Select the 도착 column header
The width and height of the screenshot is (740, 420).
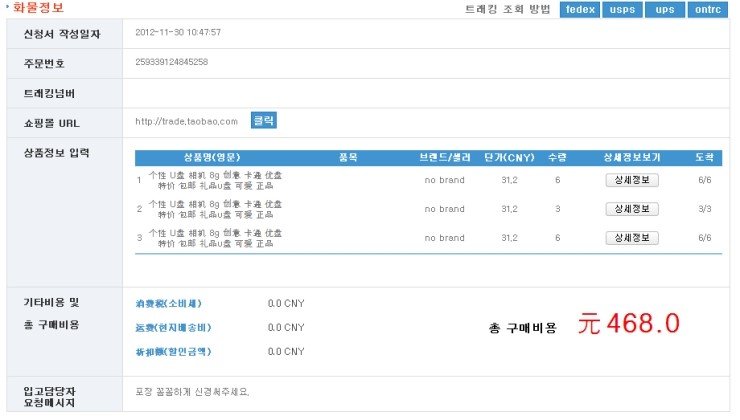click(x=705, y=158)
